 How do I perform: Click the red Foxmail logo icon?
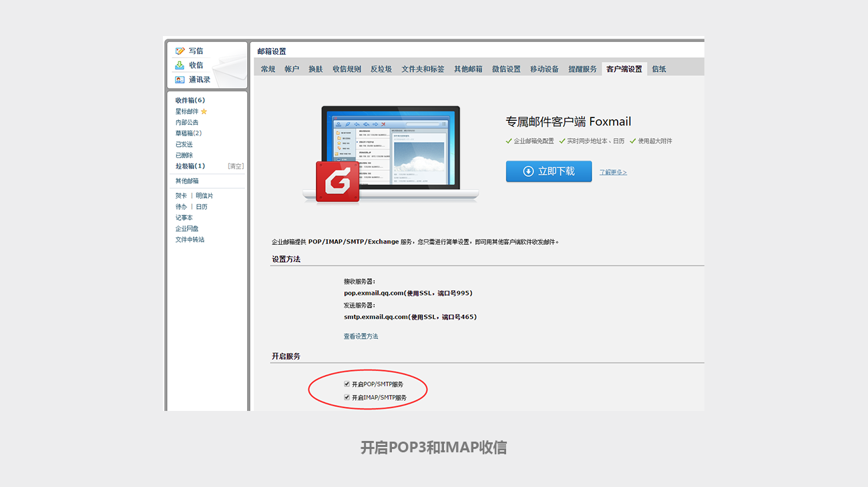[337, 181]
